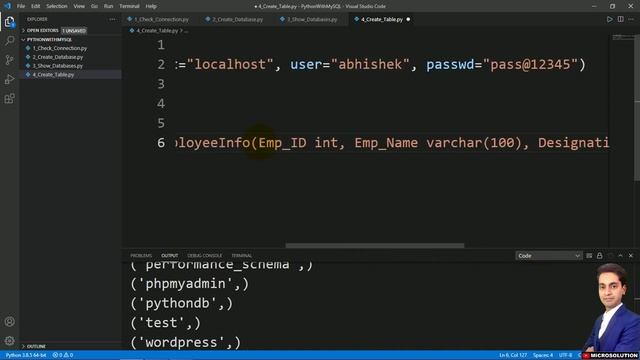Click unsaved dot on 4_Create_Table.py tab
The height and width of the screenshot is (360, 640).
(408, 19)
